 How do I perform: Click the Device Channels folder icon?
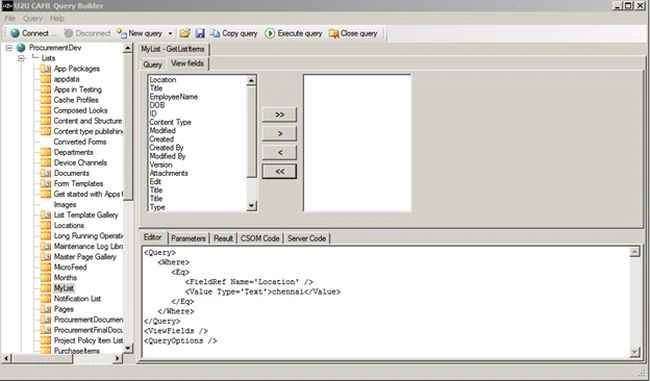click(x=46, y=163)
